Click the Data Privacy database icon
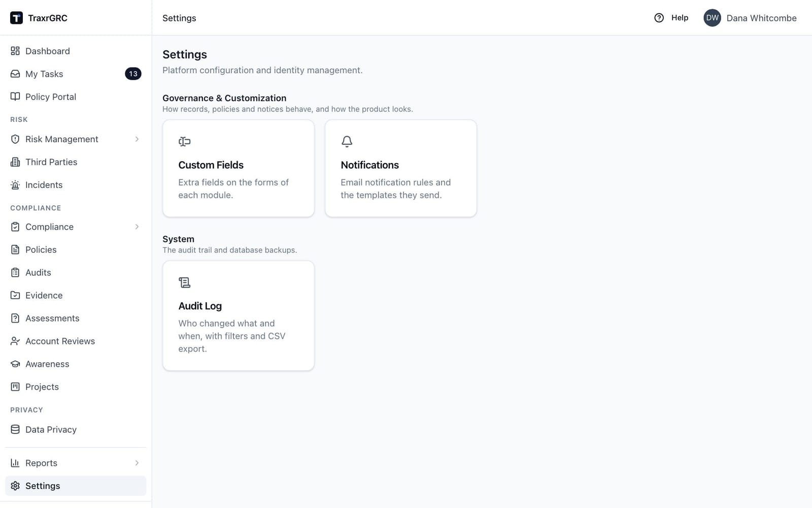 click(15, 429)
